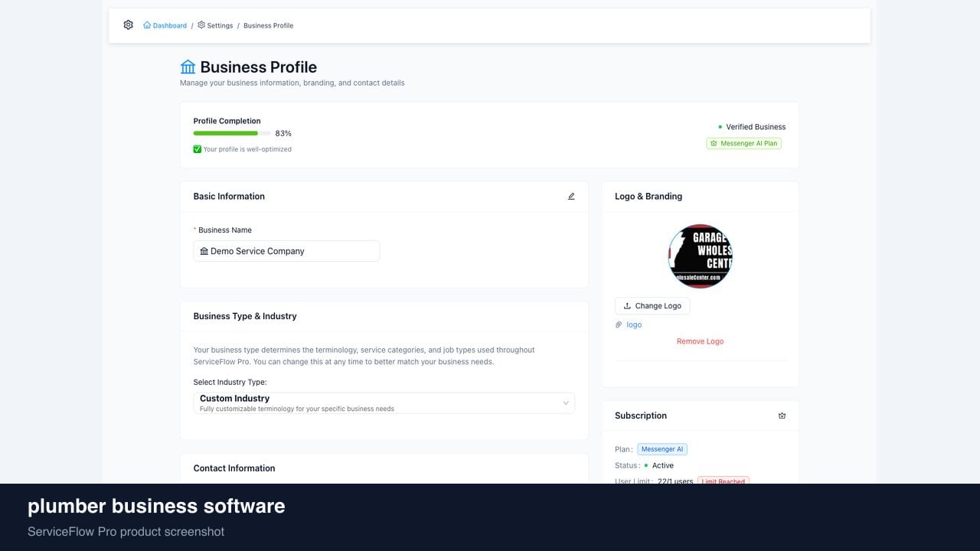Click the Business Profile page heading
Image resolution: width=980 pixels, height=551 pixels.
(x=259, y=67)
